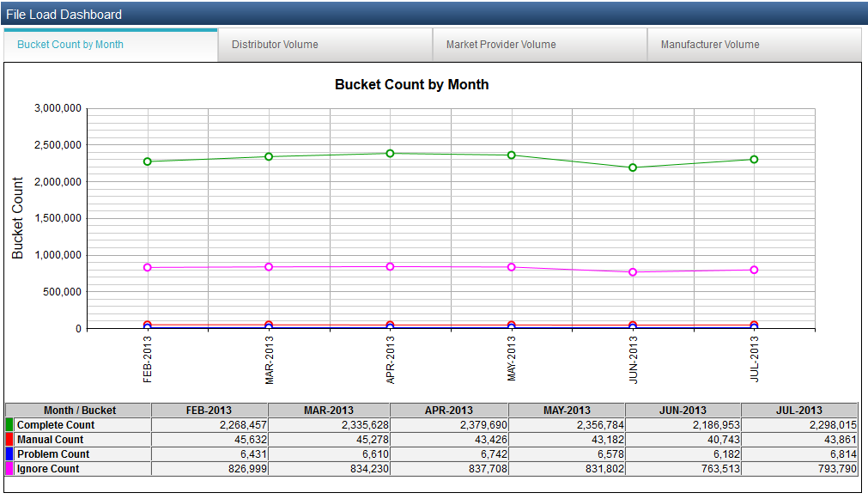Click the JUN-2013 table column header

683,411
